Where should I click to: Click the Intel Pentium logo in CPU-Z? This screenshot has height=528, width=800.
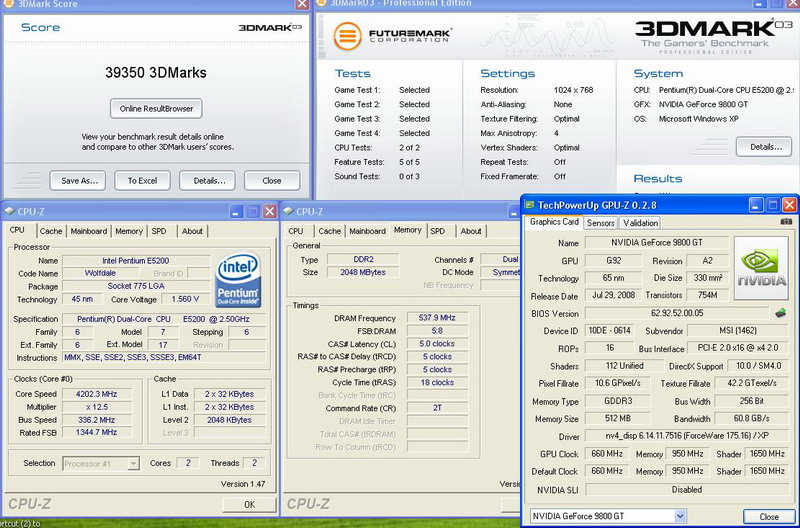tap(238, 281)
